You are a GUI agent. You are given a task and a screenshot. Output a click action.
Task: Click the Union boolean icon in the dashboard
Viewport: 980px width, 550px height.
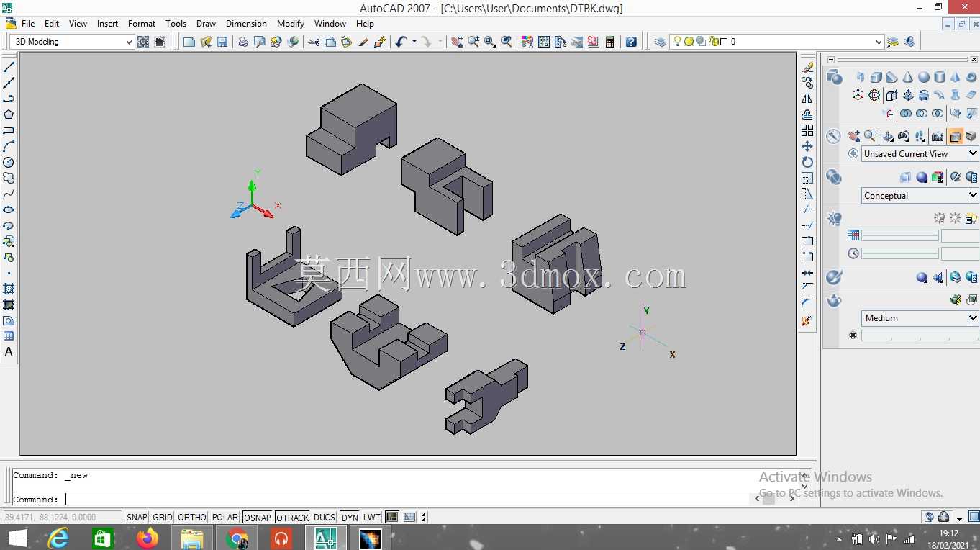tap(906, 113)
